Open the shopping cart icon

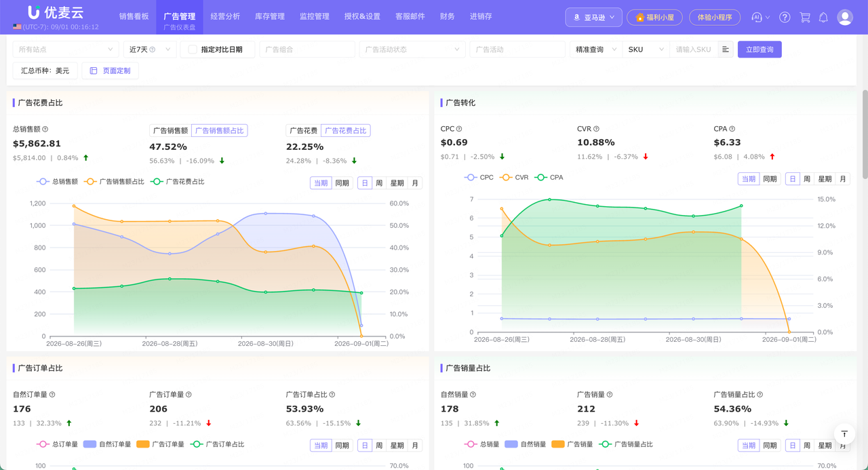(x=805, y=17)
